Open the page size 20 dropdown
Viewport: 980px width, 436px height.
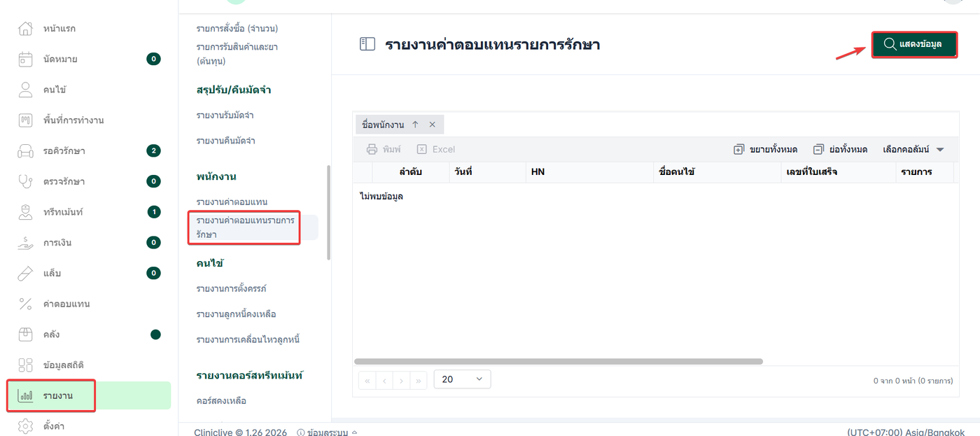click(462, 379)
